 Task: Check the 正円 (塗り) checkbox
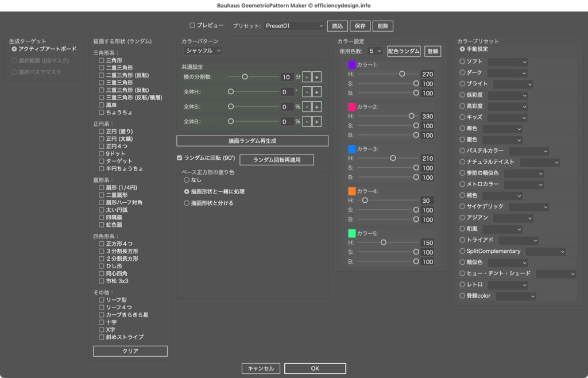coord(101,131)
